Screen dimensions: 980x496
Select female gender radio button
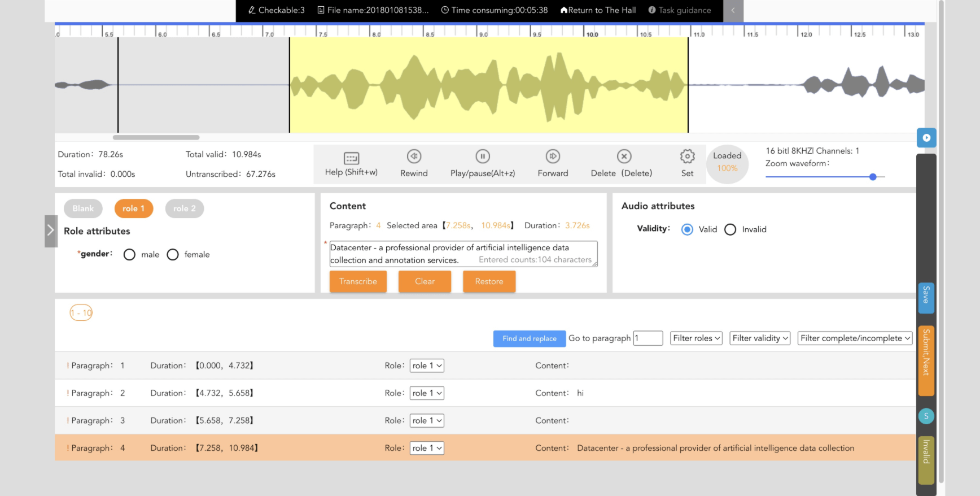coord(173,255)
